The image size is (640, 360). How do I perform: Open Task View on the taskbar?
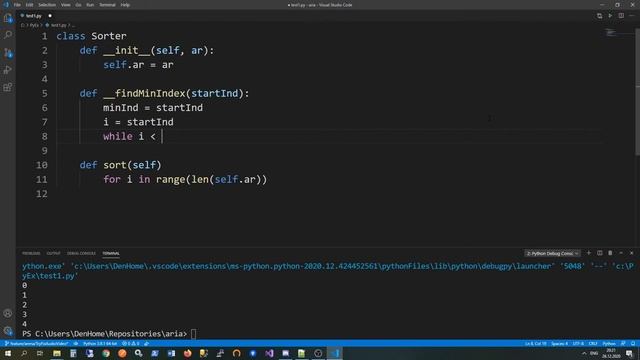point(40,353)
